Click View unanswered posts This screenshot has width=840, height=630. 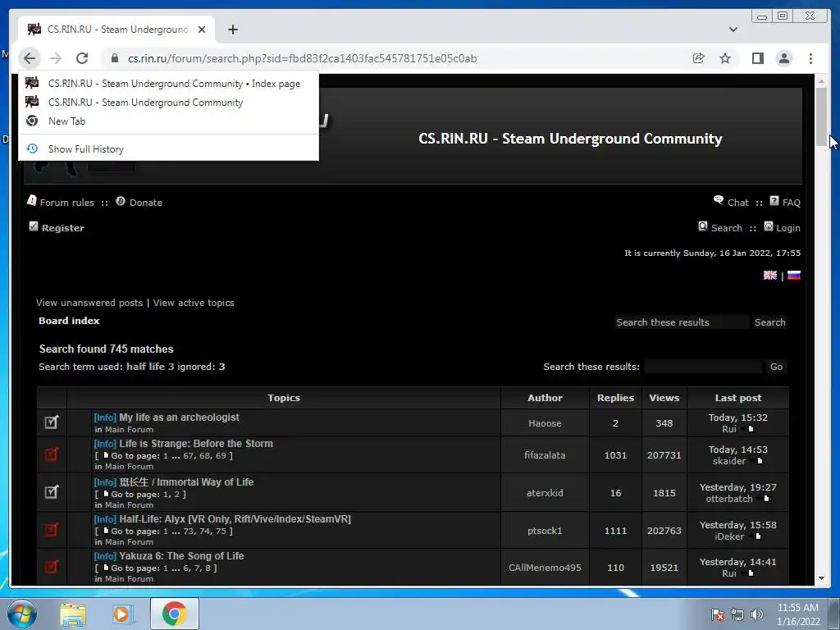(89, 303)
